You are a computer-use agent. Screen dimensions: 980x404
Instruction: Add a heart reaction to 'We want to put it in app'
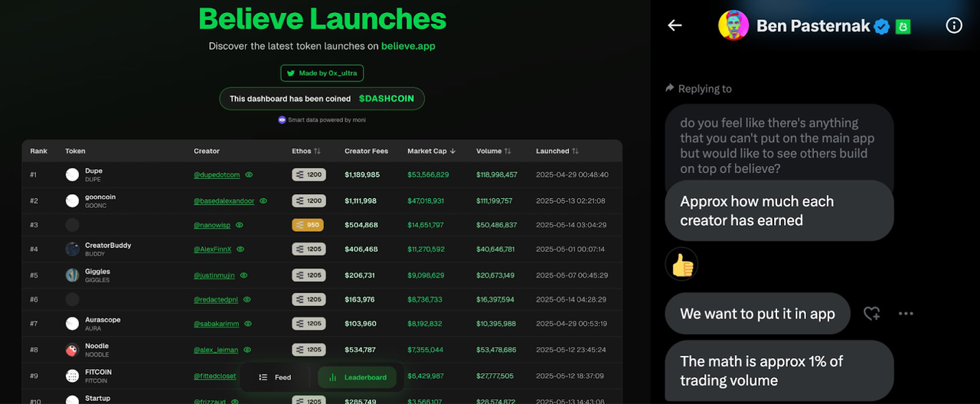pos(871,313)
